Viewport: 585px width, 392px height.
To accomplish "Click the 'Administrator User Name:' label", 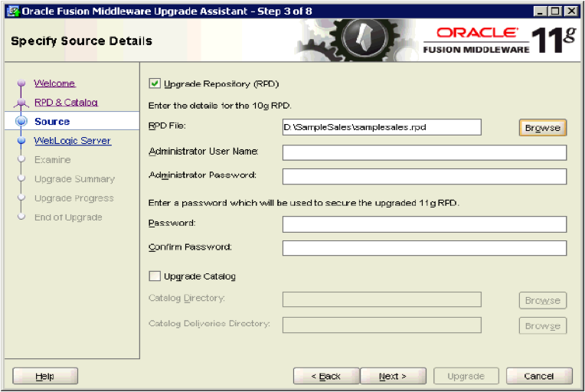I will click(x=204, y=151).
